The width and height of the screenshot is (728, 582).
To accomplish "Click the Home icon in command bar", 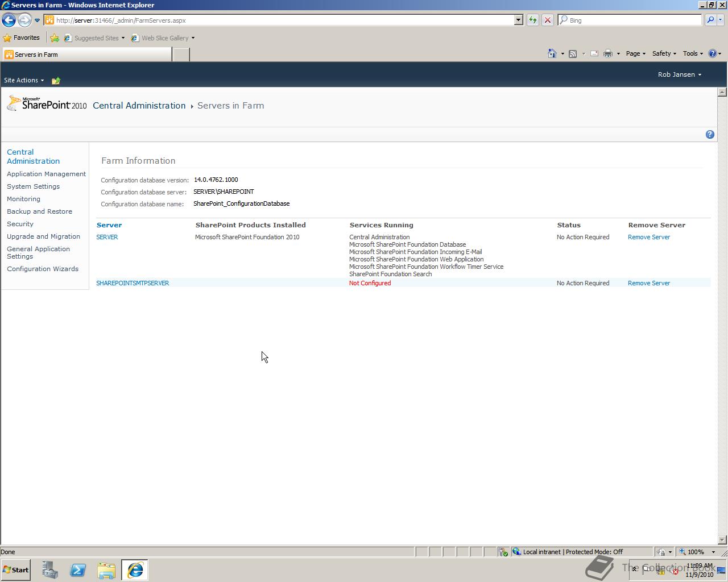I will coord(552,53).
